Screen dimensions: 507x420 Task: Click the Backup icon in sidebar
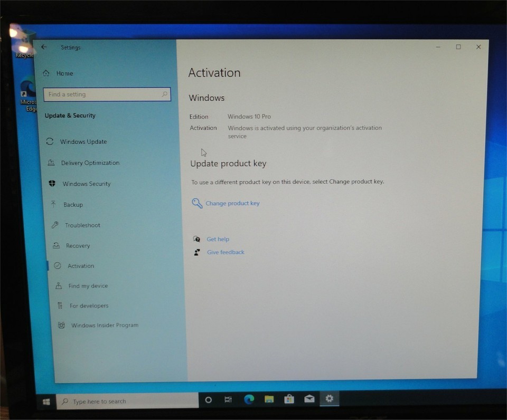tap(53, 204)
